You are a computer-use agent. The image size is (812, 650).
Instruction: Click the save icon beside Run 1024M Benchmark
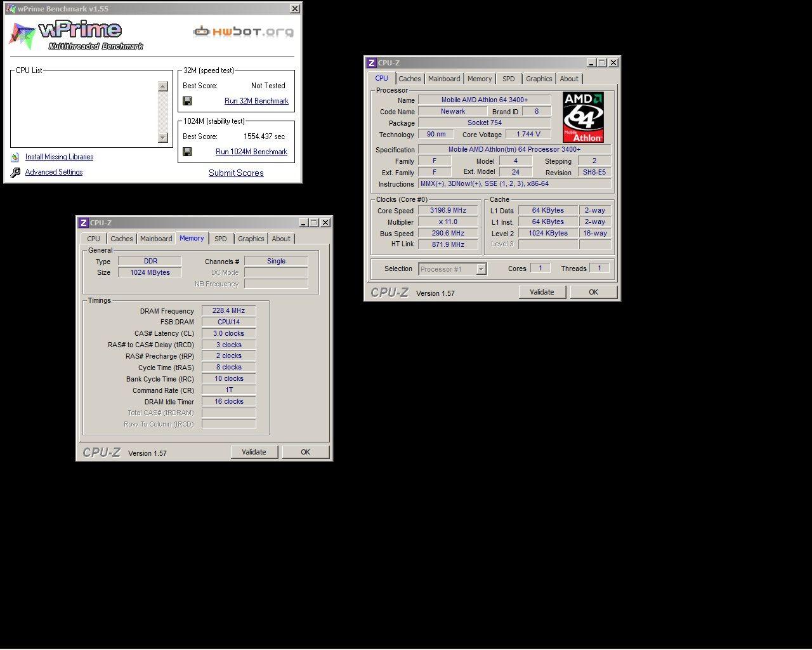tap(187, 152)
